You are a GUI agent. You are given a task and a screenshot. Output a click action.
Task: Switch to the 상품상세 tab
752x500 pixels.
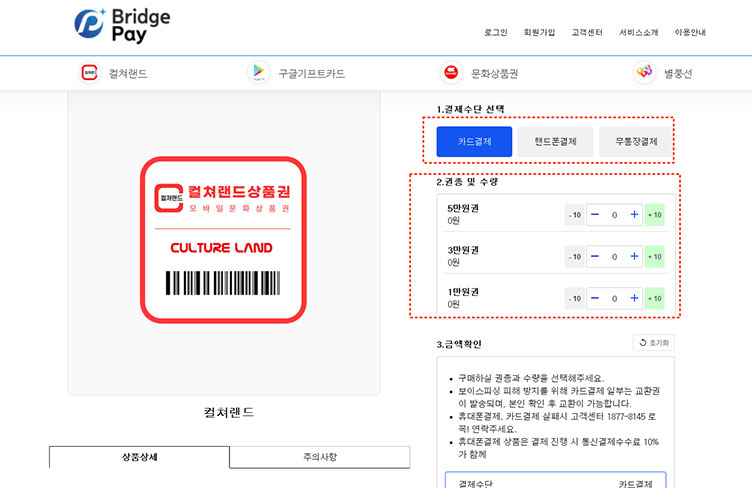(x=140, y=457)
